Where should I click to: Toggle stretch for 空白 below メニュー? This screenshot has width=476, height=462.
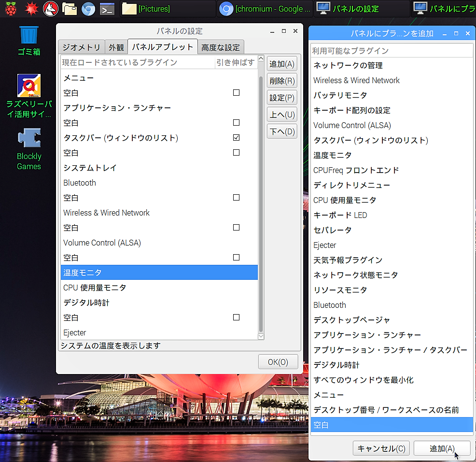(236, 92)
